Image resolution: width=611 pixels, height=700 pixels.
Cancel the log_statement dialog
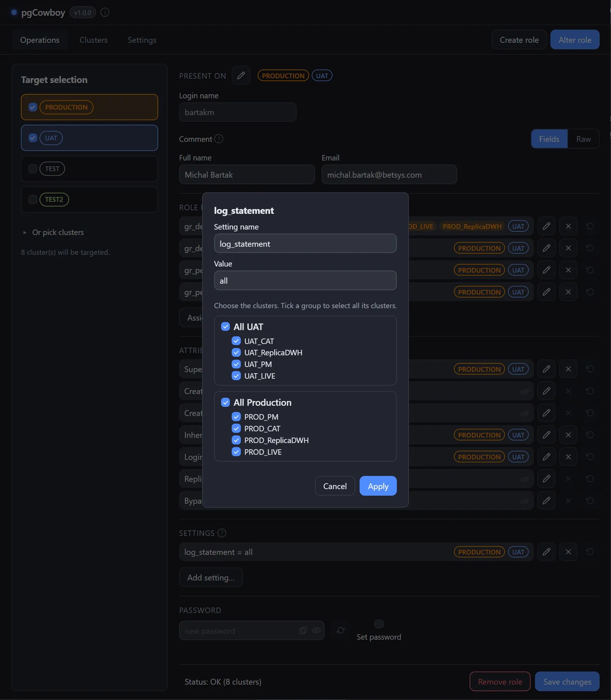pos(335,486)
